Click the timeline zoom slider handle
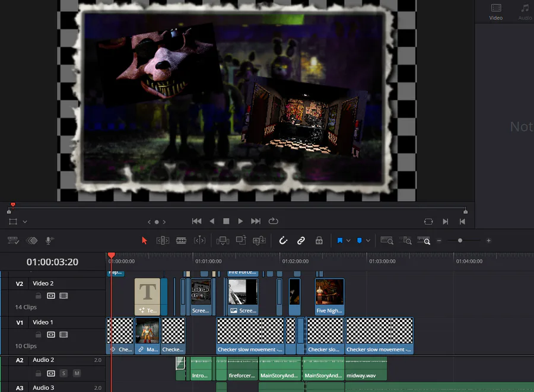Screen dimensions: 534x392 [x=460, y=241]
